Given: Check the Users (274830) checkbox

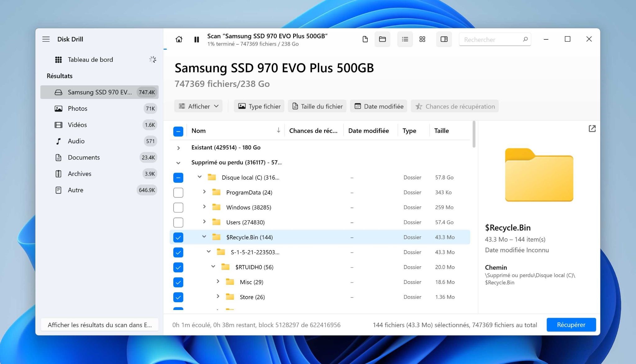Looking at the screenshot, I should click(x=178, y=222).
